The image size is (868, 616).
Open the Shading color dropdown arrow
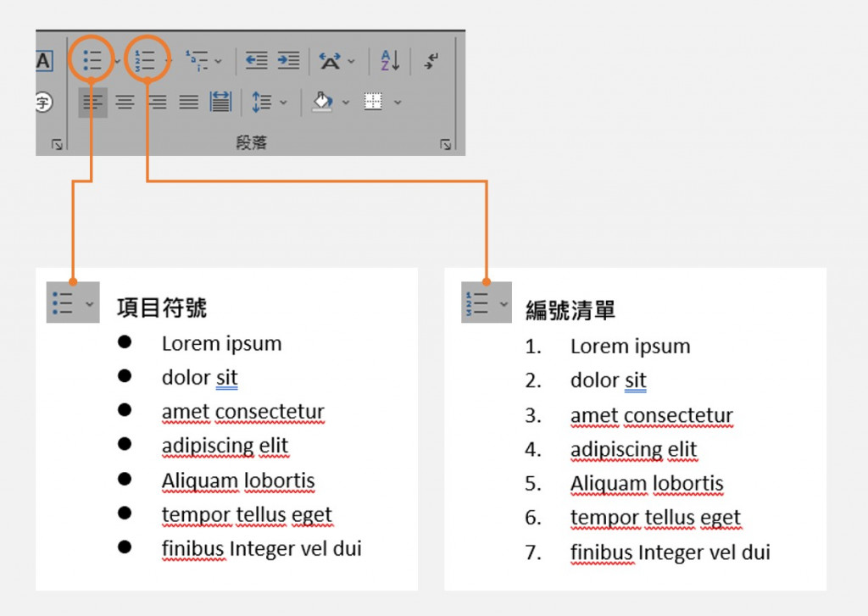coord(346,103)
